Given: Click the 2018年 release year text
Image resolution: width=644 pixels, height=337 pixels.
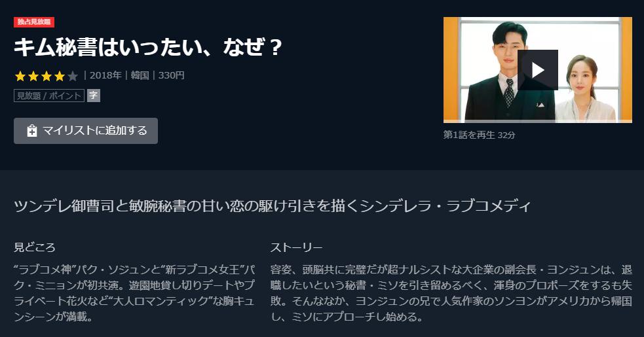Looking at the screenshot, I should (105, 75).
